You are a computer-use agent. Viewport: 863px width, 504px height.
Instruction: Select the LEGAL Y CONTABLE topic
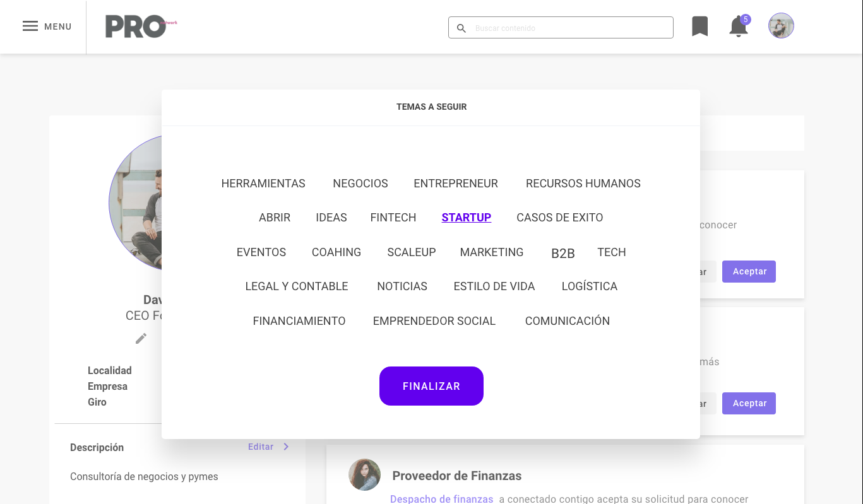[x=296, y=286]
